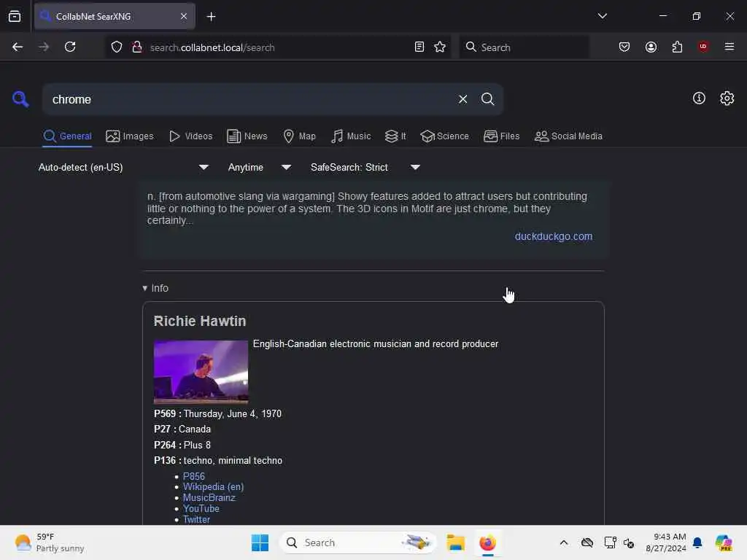This screenshot has width=747, height=560.
Task: Switch to Map category
Action: point(300,136)
